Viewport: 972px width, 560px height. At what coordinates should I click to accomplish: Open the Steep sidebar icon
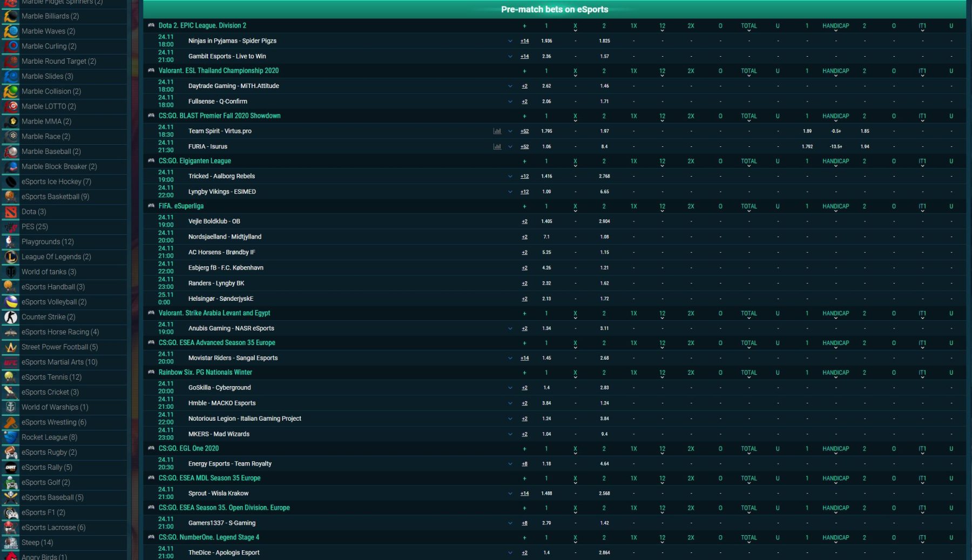point(11,543)
